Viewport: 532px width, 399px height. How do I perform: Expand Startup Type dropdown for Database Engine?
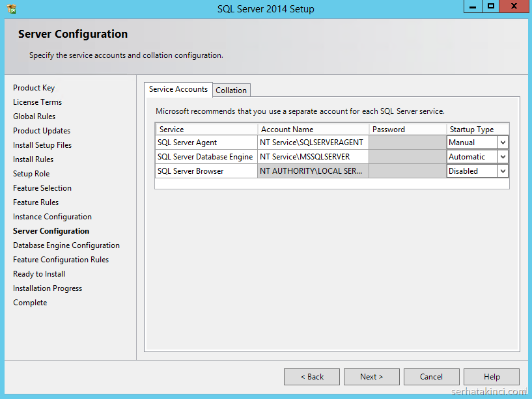[x=502, y=157]
